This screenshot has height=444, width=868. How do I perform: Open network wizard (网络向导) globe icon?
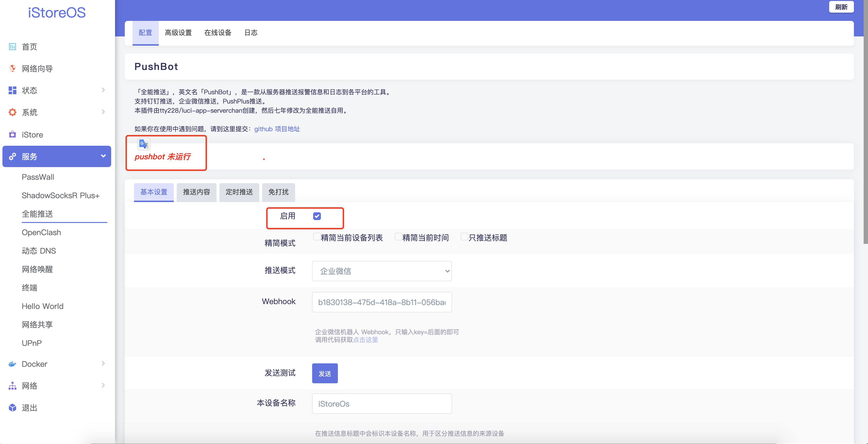click(12, 68)
